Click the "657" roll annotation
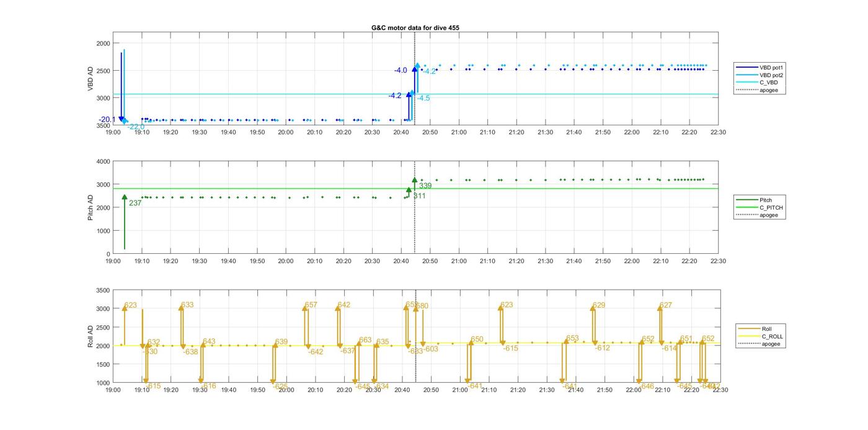Image resolution: width=868 pixels, height=430 pixels. pos(311,305)
